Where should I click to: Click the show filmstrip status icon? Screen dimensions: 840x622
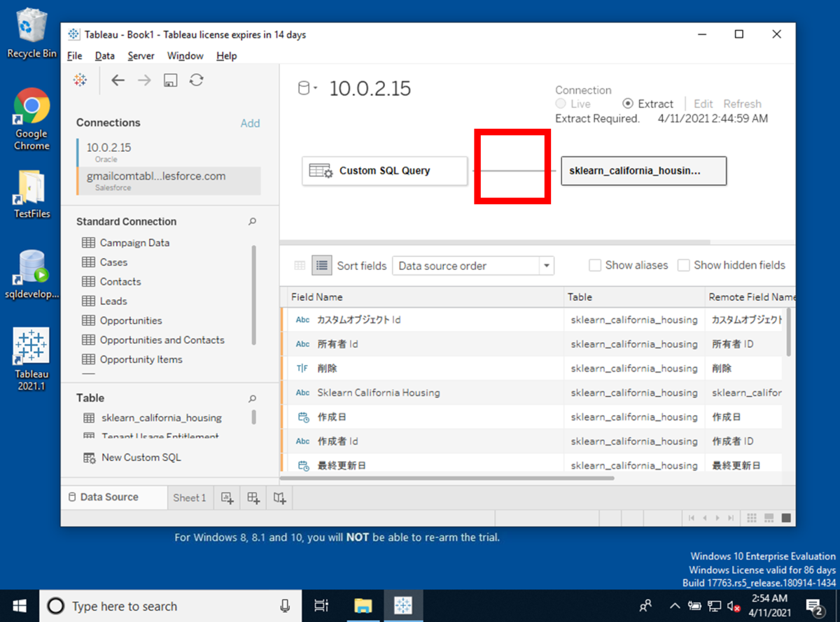click(769, 518)
